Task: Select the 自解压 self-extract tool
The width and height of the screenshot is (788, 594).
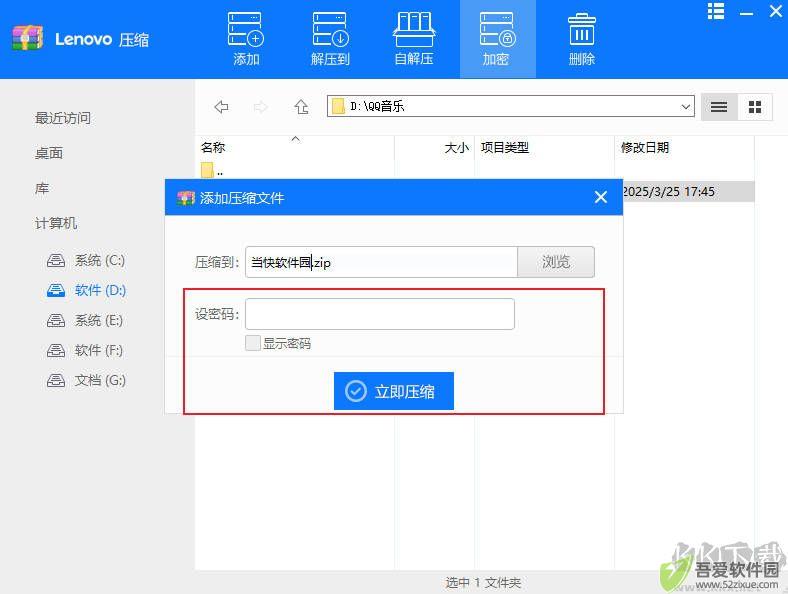Action: pos(414,39)
